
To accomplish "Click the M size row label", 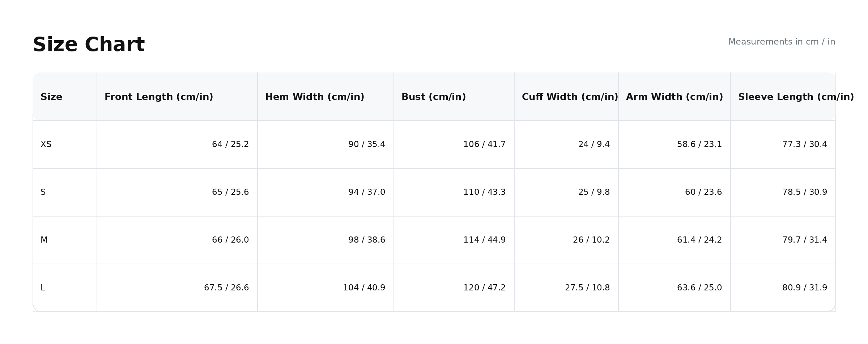I will point(44,240).
